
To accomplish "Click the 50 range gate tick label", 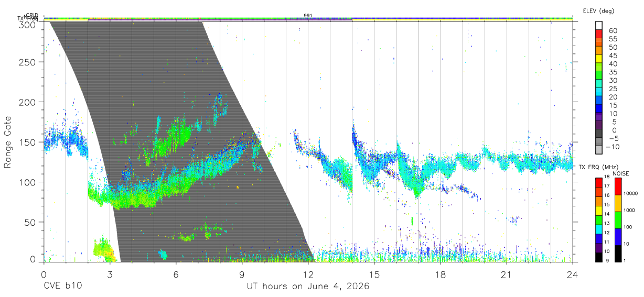I will pyautogui.click(x=30, y=222).
